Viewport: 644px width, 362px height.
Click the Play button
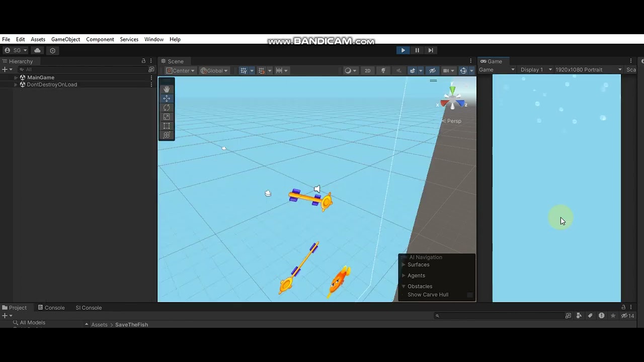(x=403, y=50)
